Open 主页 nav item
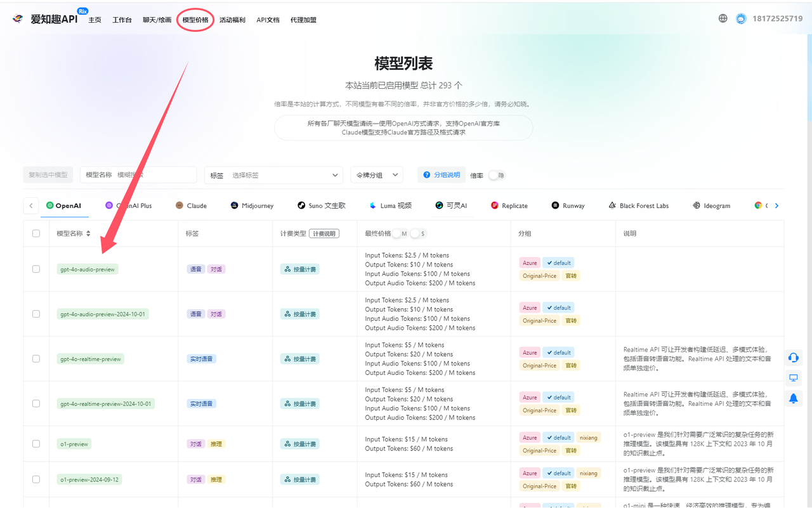The width and height of the screenshot is (812, 508). [x=95, y=20]
